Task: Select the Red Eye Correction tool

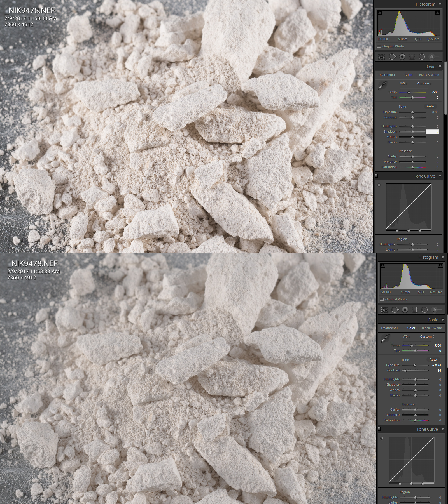Action: [x=402, y=56]
